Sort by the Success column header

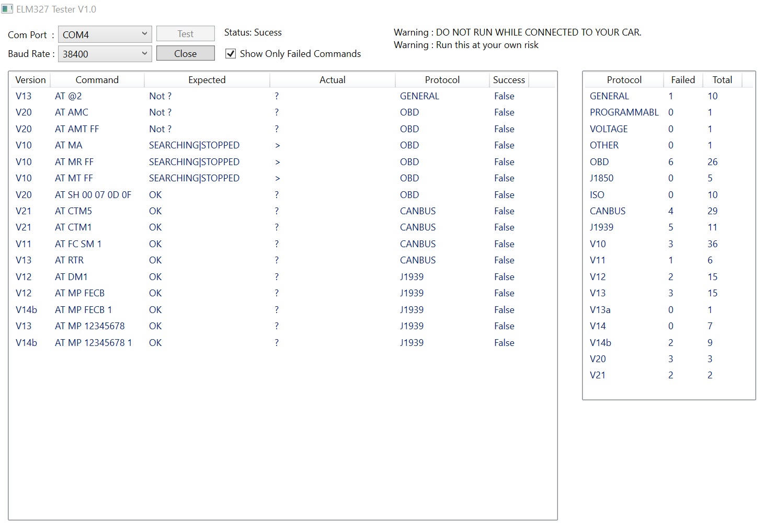(x=509, y=79)
